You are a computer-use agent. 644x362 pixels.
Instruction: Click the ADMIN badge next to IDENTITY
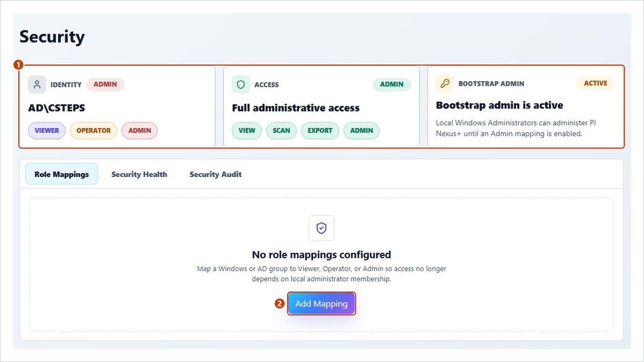click(x=105, y=84)
